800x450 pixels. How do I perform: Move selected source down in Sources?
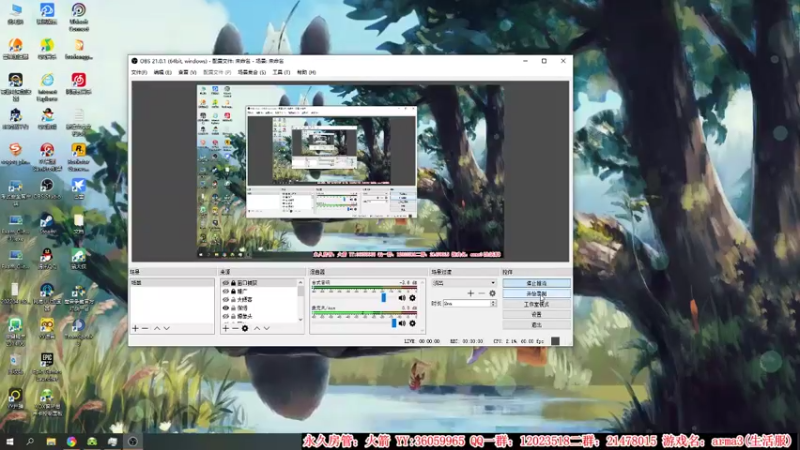click(266, 328)
